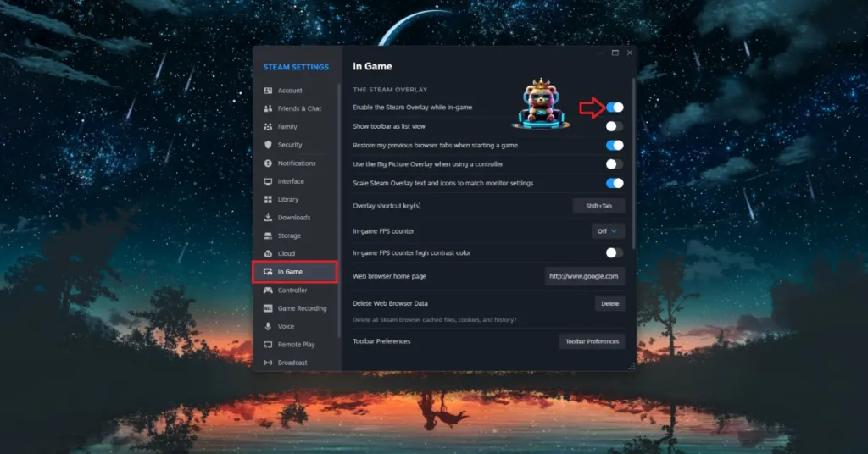Screen dimensions: 868x454
Task: Click the Friends & Chat people icon
Action: pos(268,108)
